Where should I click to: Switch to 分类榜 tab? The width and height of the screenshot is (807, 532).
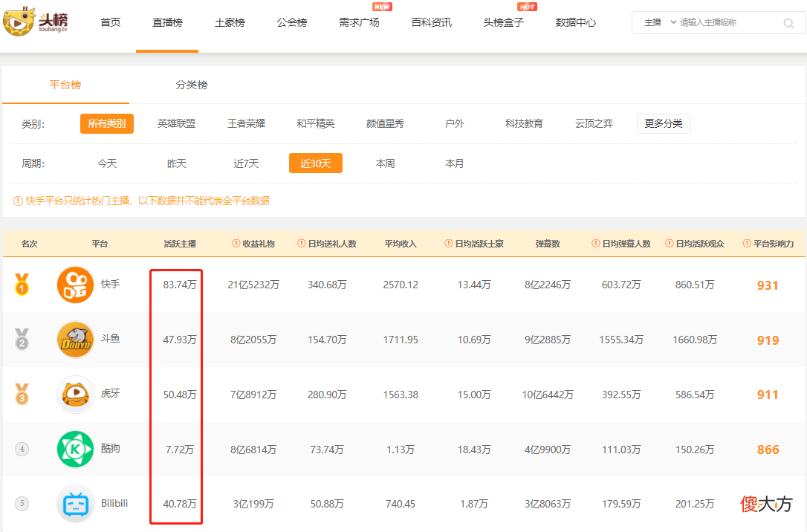(x=192, y=85)
